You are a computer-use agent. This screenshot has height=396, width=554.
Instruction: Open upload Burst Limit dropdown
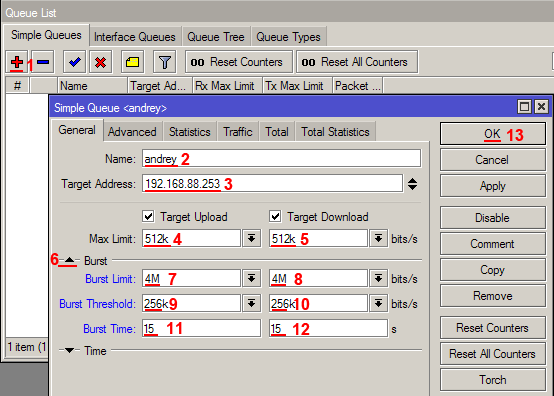tap(252, 279)
